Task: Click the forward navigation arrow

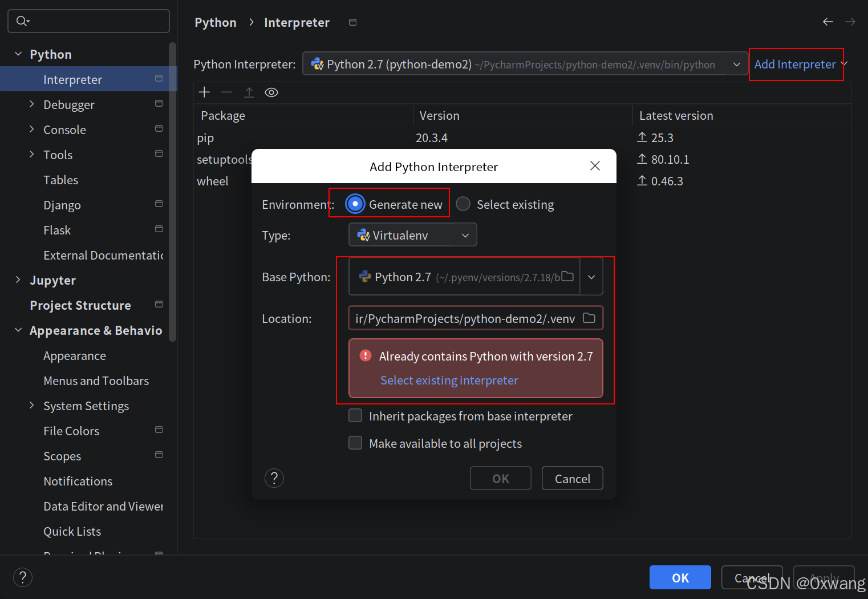Action: [x=850, y=22]
